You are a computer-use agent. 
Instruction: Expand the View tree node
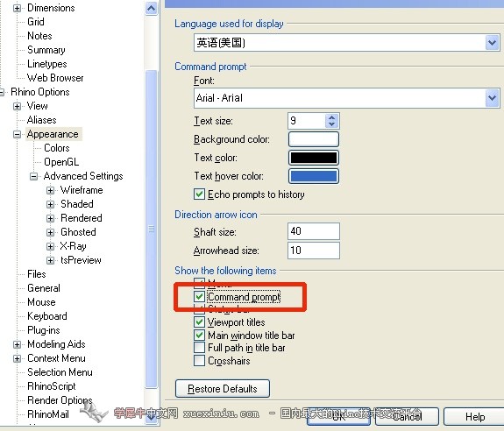pos(17,106)
